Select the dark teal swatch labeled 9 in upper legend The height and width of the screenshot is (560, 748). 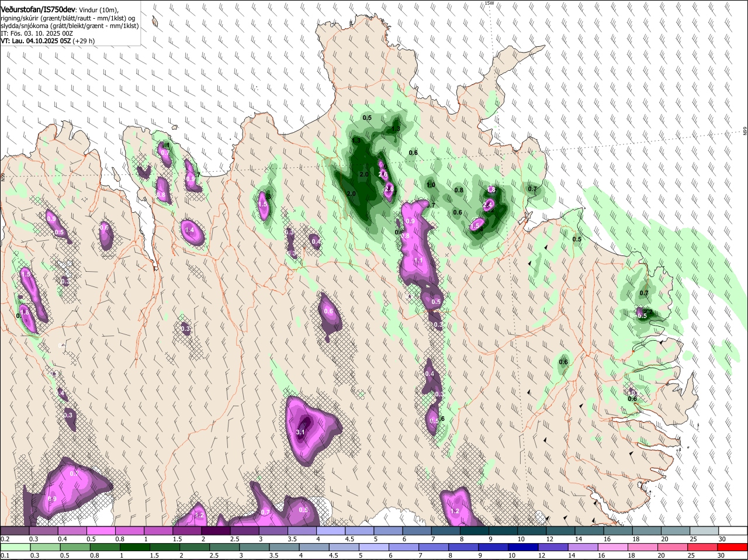504,531
